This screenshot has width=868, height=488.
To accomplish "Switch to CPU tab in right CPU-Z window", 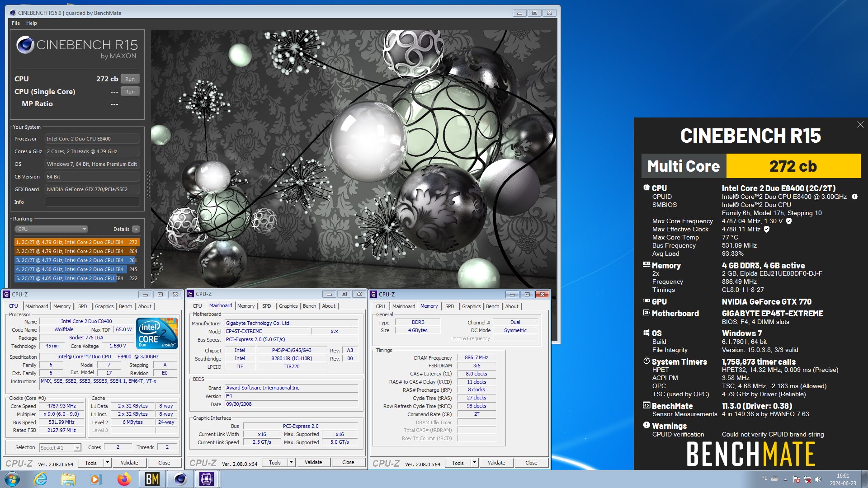I will pos(381,306).
